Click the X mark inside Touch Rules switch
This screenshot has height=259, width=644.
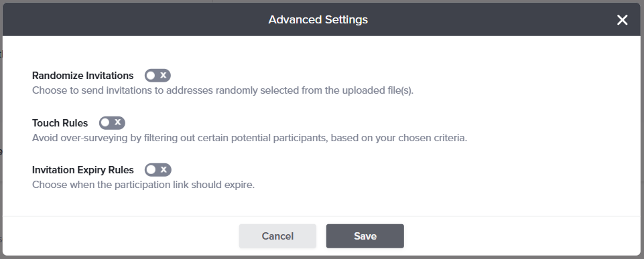[118, 122]
